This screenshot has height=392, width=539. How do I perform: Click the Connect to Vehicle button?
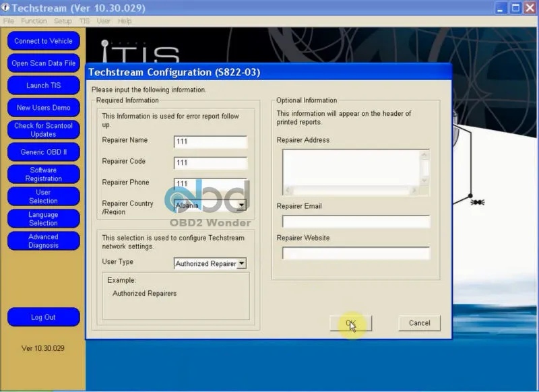point(43,41)
